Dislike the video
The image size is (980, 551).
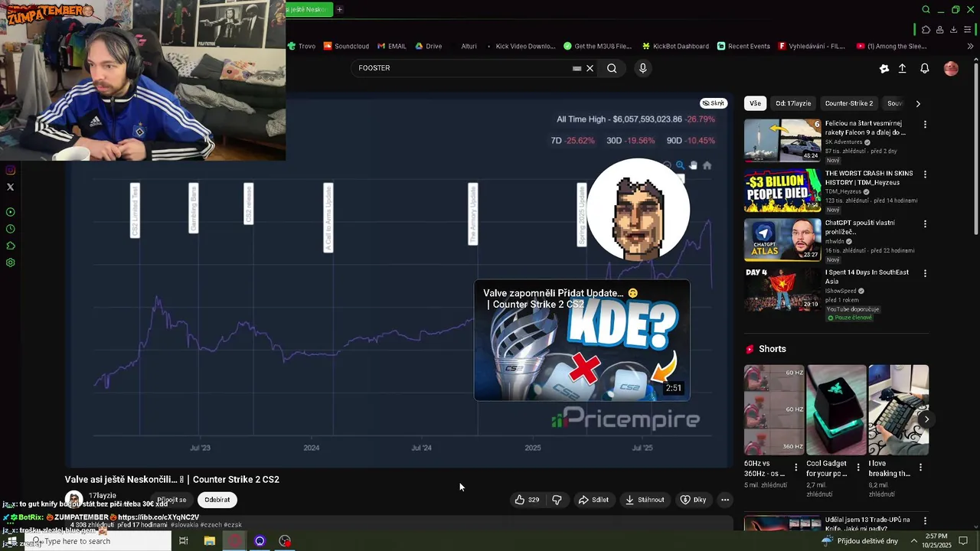pyautogui.click(x=557, y=500)
